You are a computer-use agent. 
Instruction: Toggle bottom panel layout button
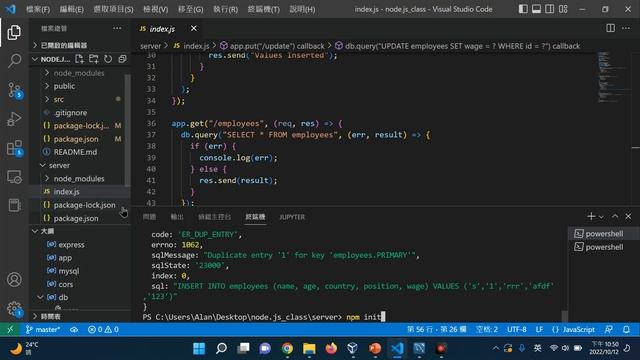point(536,9)
